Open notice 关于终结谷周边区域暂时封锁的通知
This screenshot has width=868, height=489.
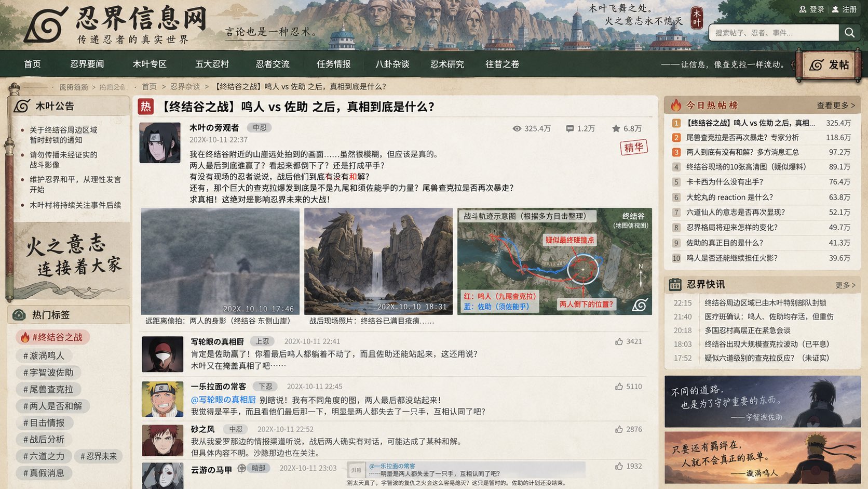63,135
